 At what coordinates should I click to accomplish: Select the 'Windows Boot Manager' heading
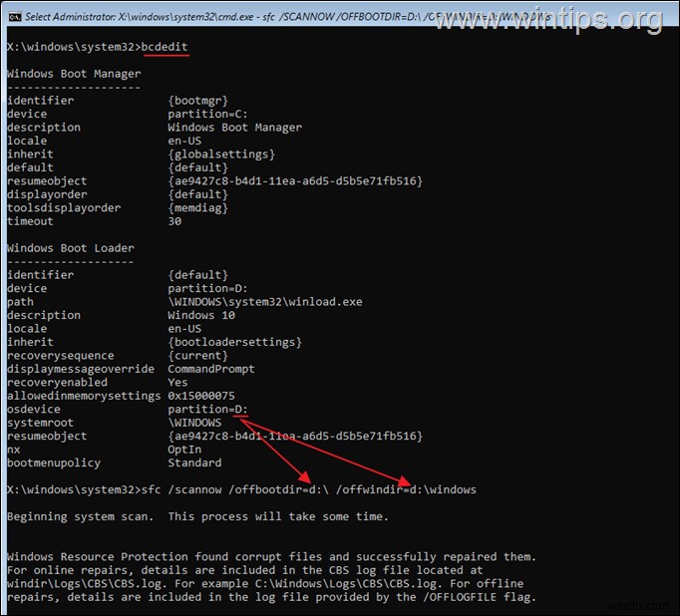(x=74, y=74)
